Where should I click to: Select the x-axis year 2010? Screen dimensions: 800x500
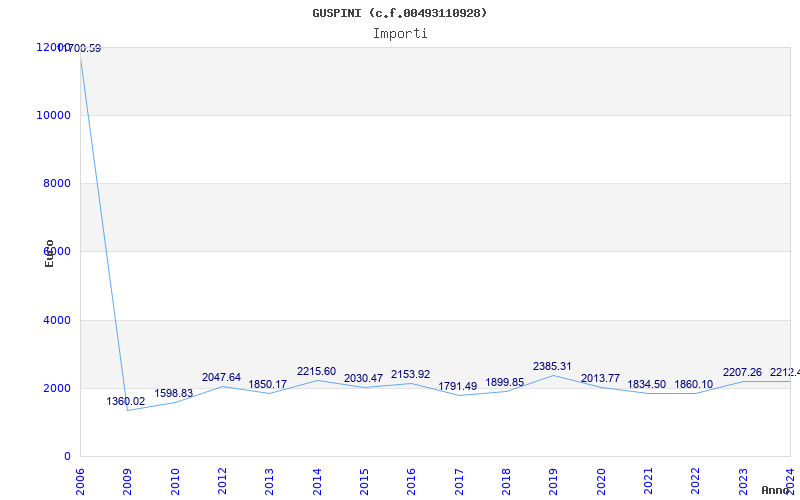pyautogui.click(x=175, y=481)
